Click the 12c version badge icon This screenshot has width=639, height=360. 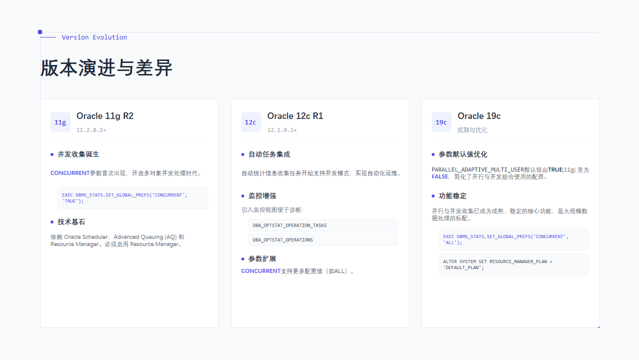click(251, 122)
